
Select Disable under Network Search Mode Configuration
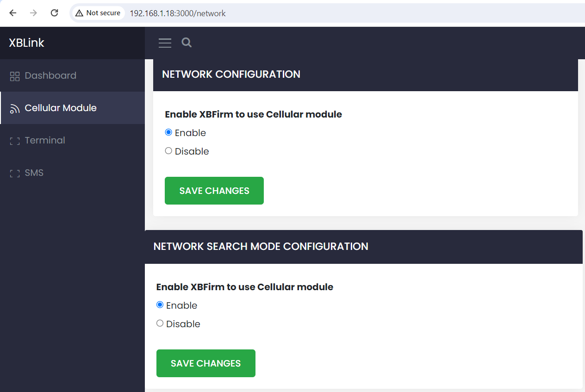click(160, 324)
